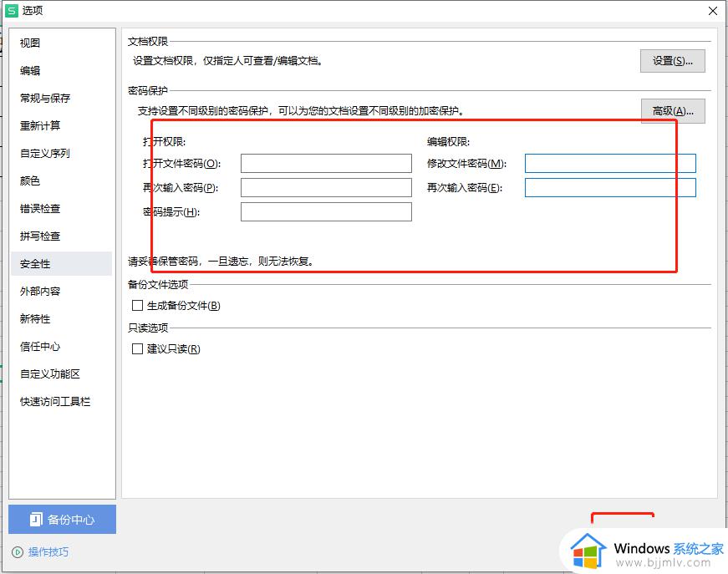Focus the 打开文件密码(O) input field
This screenshot has height=574, width=728.
(x=326, y=163)
